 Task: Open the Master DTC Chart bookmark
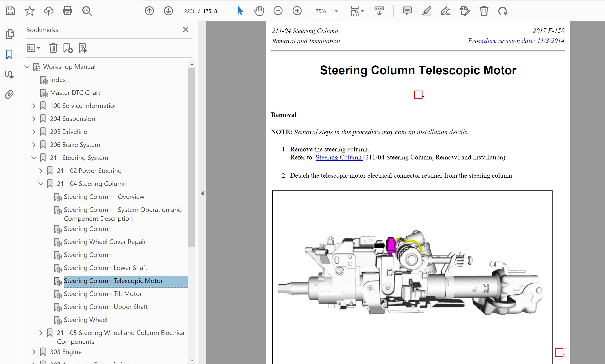[x=75, y=93]
